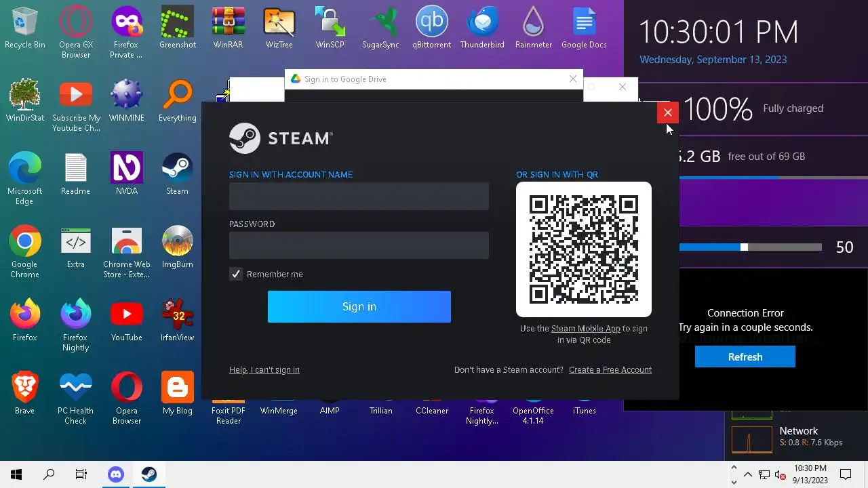Select the Extra desktop file icon
868x488 pixels.
coord(75,248)
